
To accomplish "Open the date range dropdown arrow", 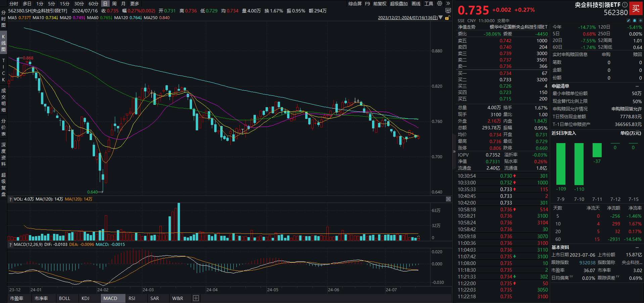I will [440, 17].
